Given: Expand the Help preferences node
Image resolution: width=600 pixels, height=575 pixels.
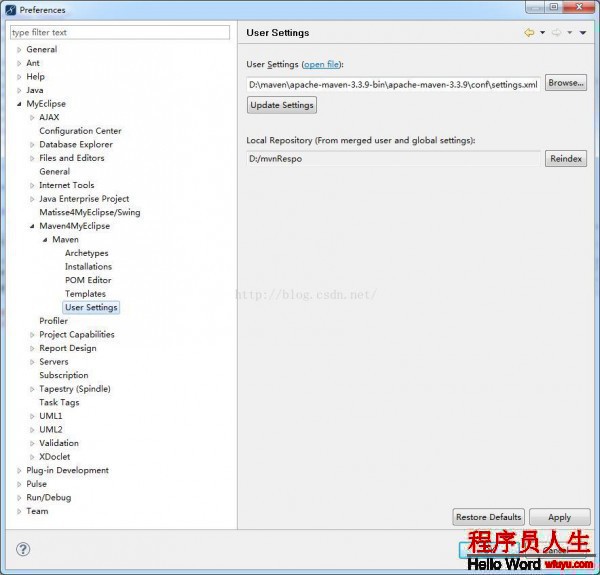Looking at the screenshot, I should (x=19, y=77).
